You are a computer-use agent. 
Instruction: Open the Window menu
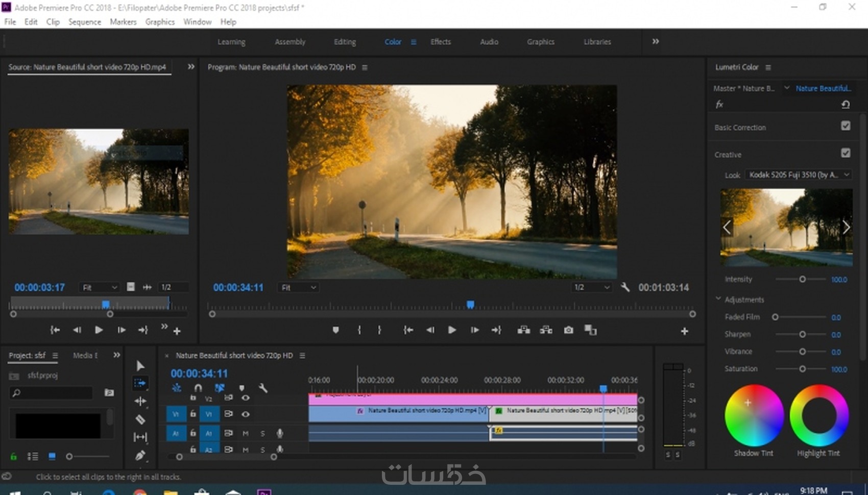pos(197,22)
